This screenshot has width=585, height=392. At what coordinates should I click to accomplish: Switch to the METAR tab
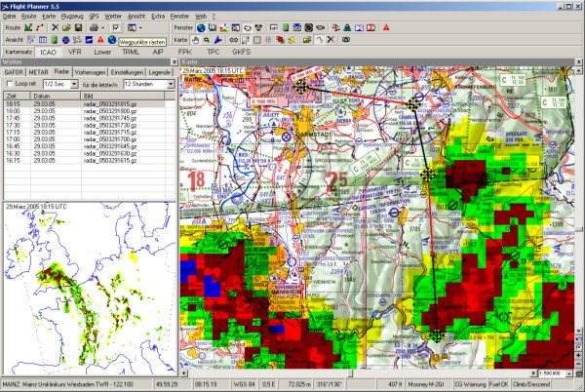[x=38, y=72]
